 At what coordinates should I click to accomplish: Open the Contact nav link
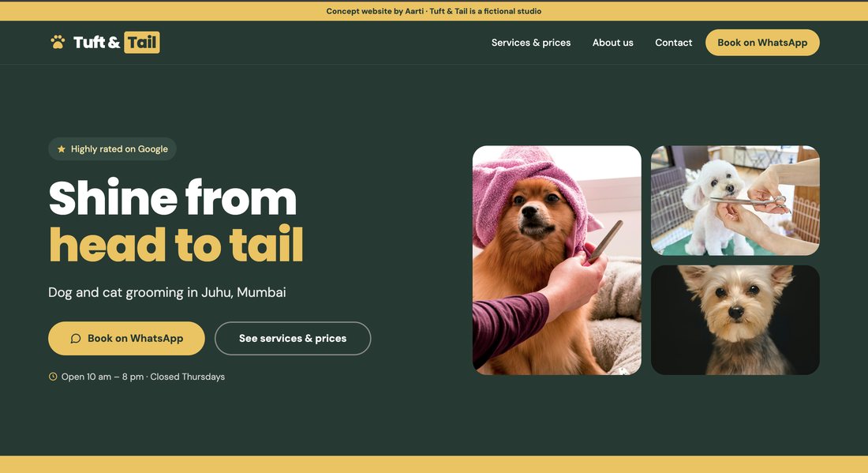[x=673, y=43]
